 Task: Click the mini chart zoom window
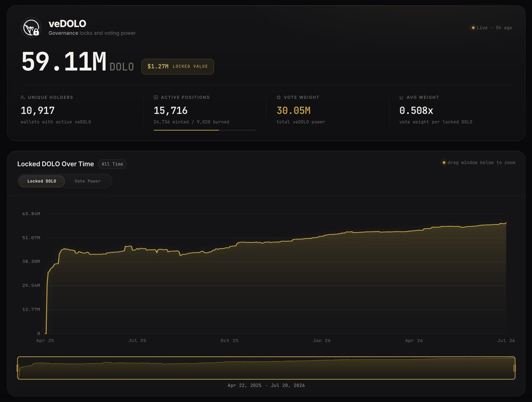[266, 368]
